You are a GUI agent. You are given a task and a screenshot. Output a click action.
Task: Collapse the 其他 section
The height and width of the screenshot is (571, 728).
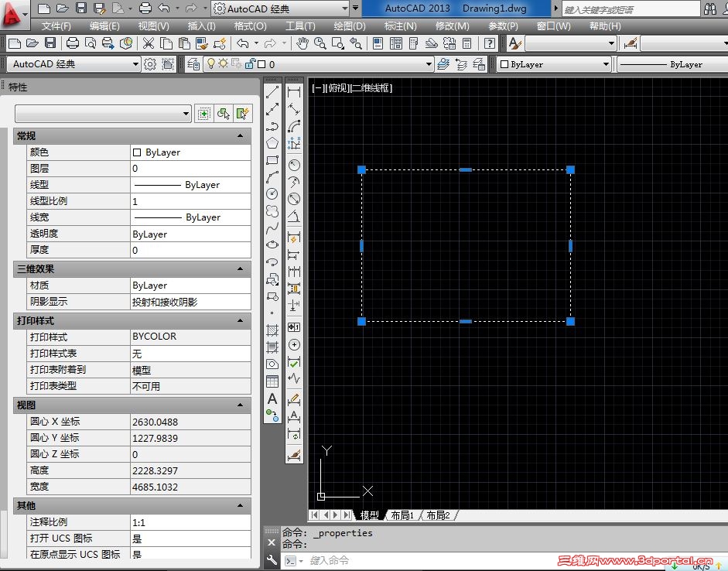coord(240,505)
